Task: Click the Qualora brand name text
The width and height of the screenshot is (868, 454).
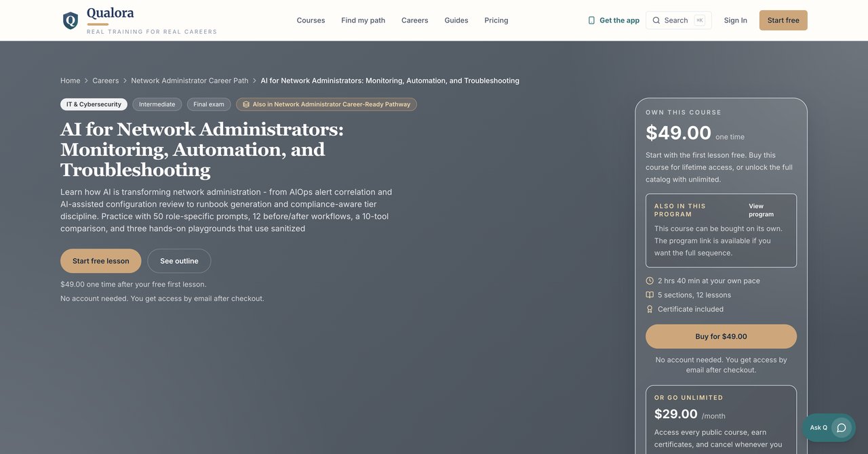Action: 110,13
